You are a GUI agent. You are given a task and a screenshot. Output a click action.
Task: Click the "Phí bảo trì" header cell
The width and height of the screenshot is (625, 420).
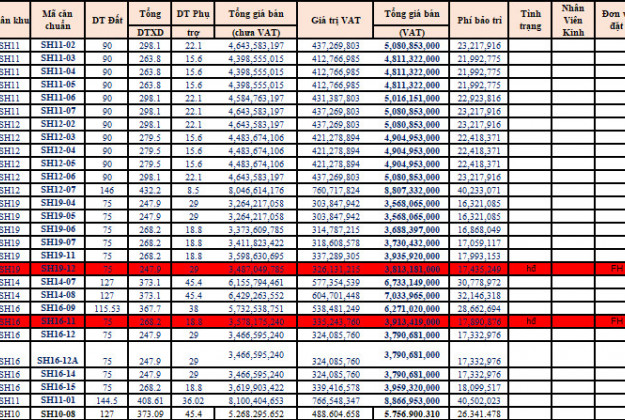(479, 19)
